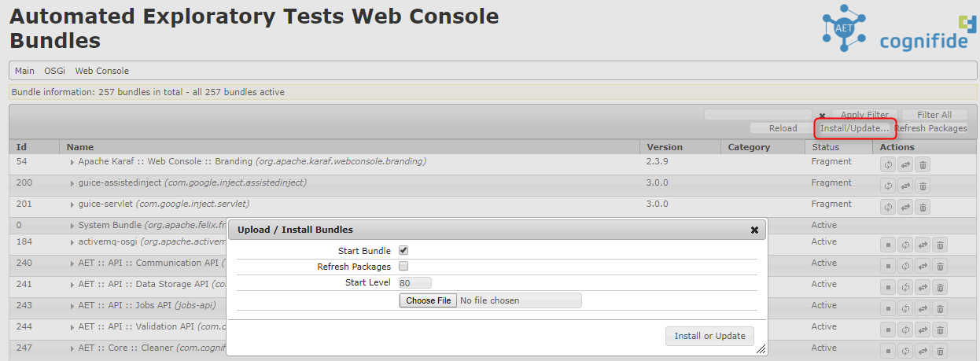Screen dimensions: 980x361
Task: Uninstall the guice-assistedinject bundle via trash icon
Action: click(923, 186)
